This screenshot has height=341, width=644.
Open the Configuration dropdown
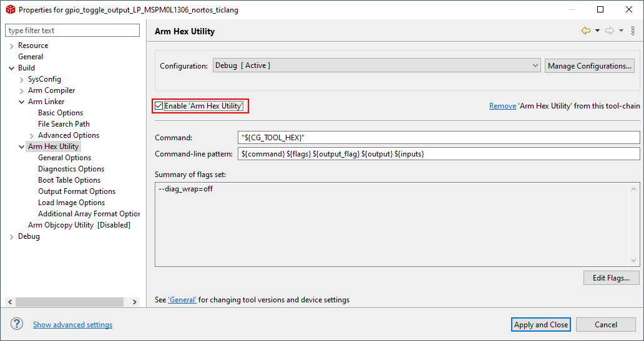pos(377,65)
